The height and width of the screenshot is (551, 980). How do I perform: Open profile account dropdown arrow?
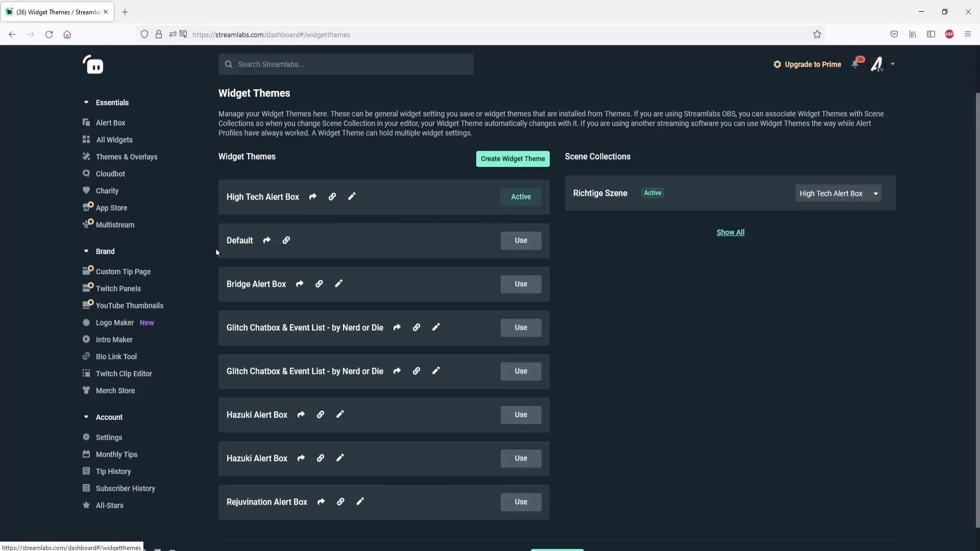point(893,64)
